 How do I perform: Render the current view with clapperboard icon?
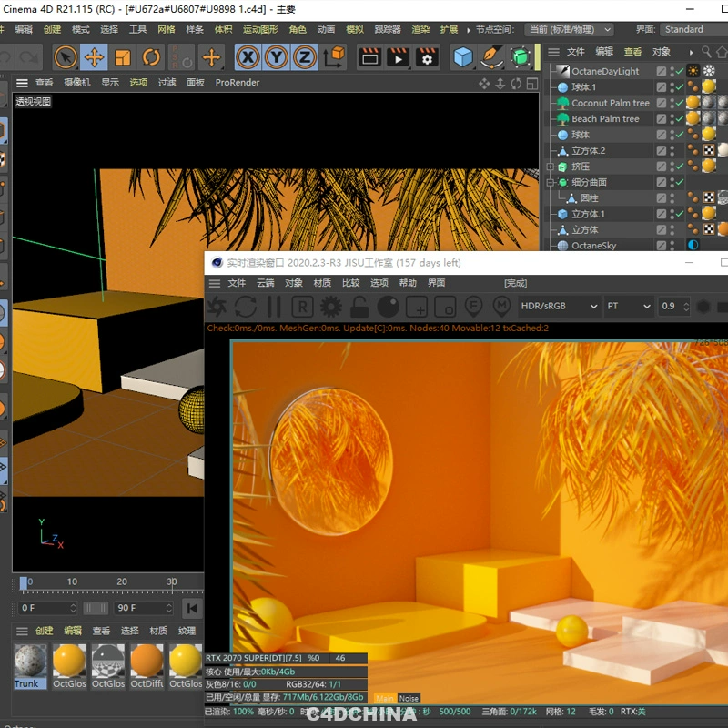(x=370, y=57)
